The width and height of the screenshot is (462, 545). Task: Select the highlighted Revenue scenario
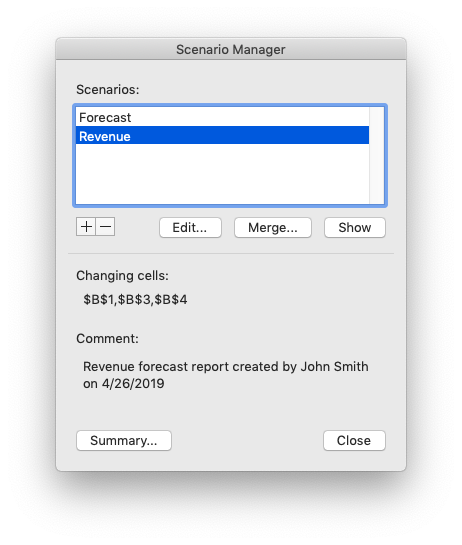click(x=222, y=136)
